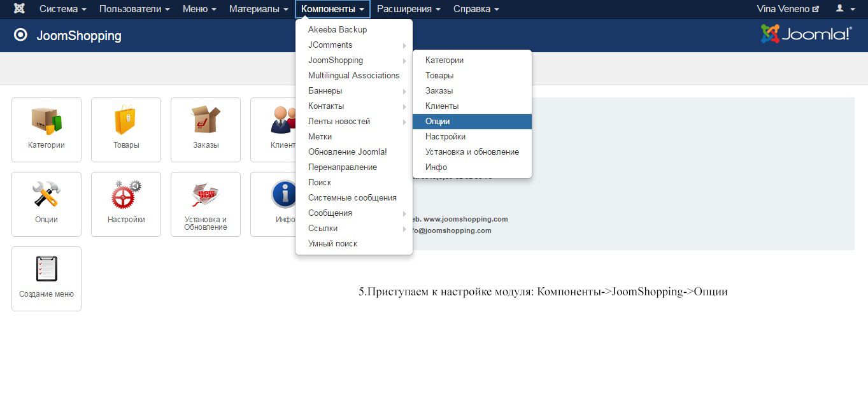This screenshot has width=868, height=403.
Task: Select Системные сообщения menu item
Action: [x=354, y=198]
